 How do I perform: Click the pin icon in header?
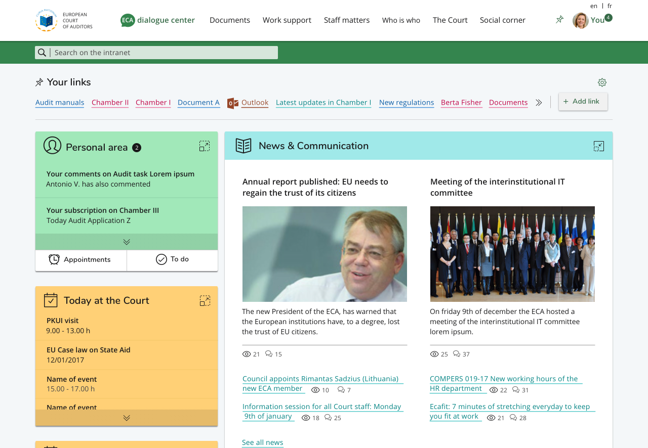(x=559, y=19)
